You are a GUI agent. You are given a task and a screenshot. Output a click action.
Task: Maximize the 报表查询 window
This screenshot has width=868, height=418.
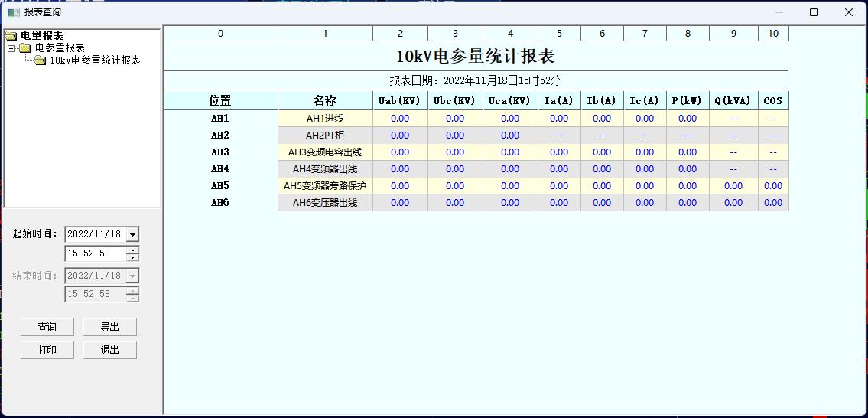(814, 12)
